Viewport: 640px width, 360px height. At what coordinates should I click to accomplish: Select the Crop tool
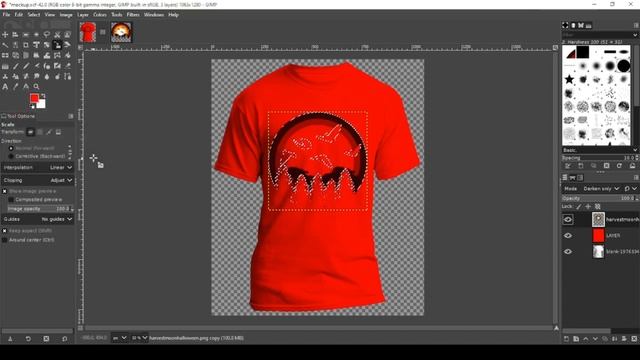(26, 45)
